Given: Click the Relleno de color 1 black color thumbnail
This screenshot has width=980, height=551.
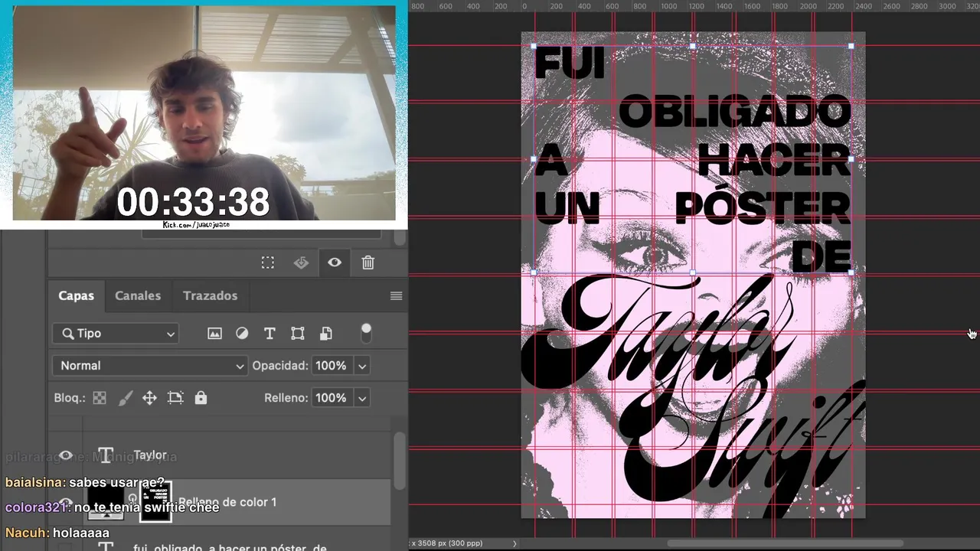Looking at the screenshot, I should [106, 504].
